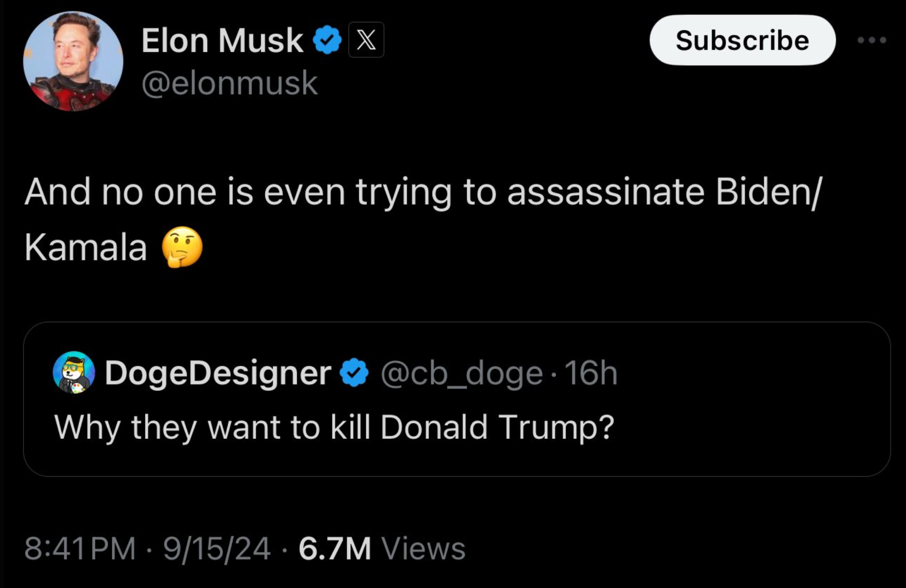
Task: Open the three-dot more options menu
Action: [871, 40]
